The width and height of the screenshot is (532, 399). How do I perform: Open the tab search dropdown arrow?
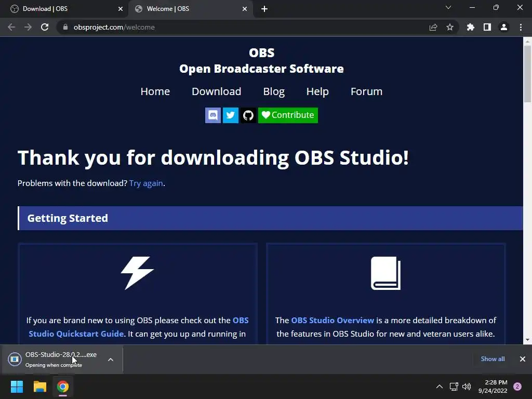448,7
